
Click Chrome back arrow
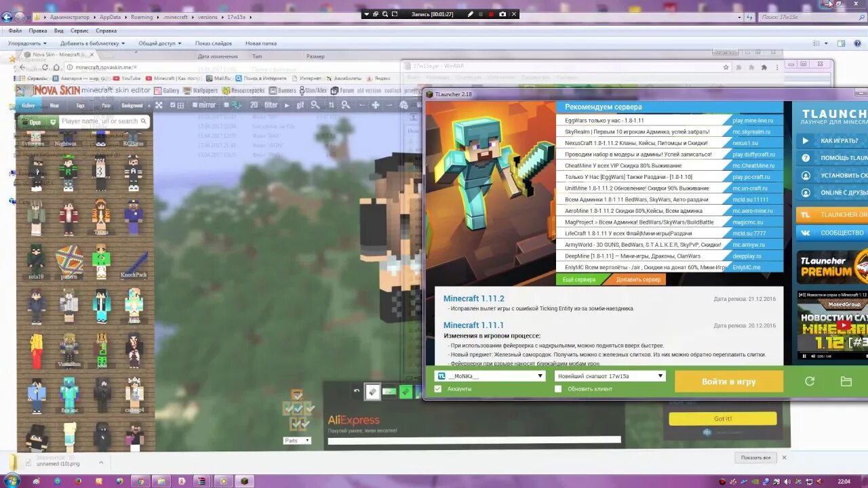(x=22, y=67)
